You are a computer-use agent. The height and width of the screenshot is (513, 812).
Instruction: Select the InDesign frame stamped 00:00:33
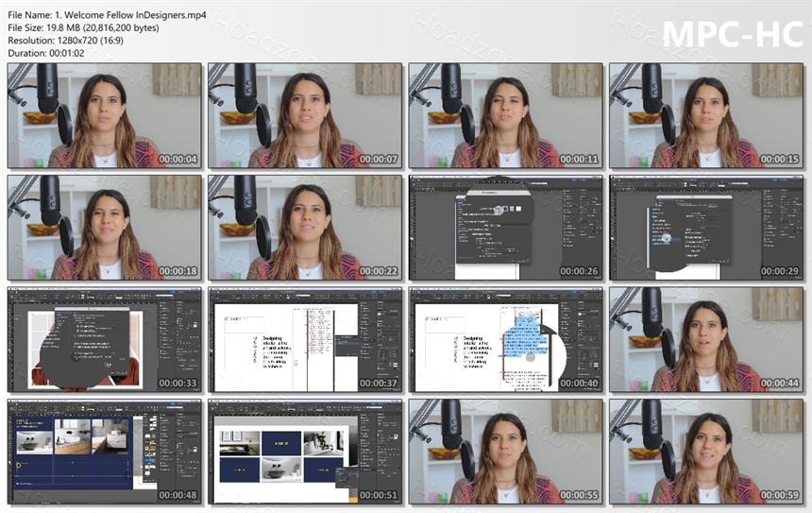(x=105, y=340)
